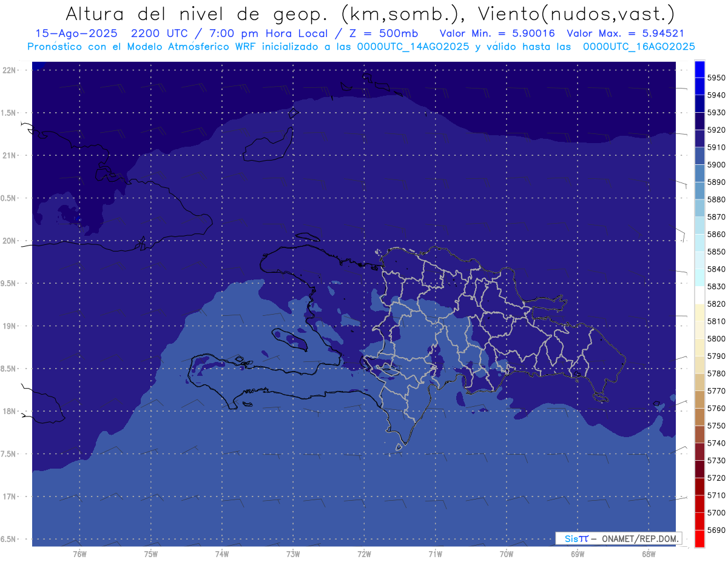The height and width of the screenshot is (562, 728).
Task: Click the '17N' latitude label
Action: [x=8, y=497]
